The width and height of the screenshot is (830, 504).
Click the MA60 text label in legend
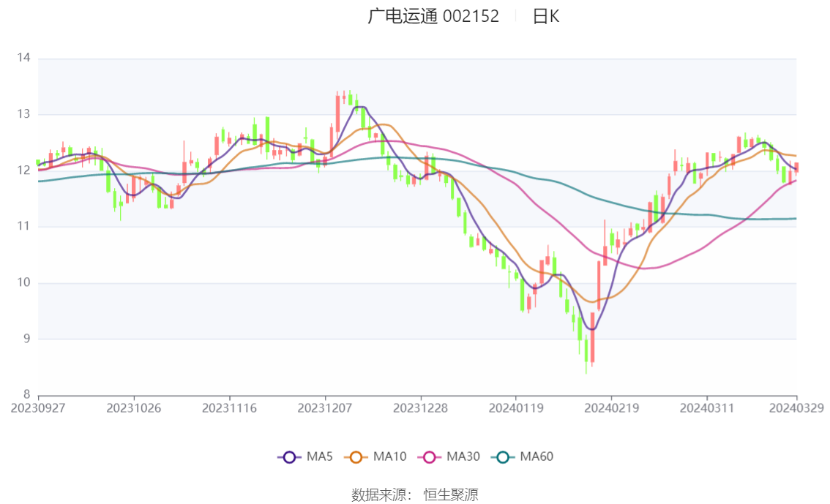pyautogui.click(x=536, y=456)
